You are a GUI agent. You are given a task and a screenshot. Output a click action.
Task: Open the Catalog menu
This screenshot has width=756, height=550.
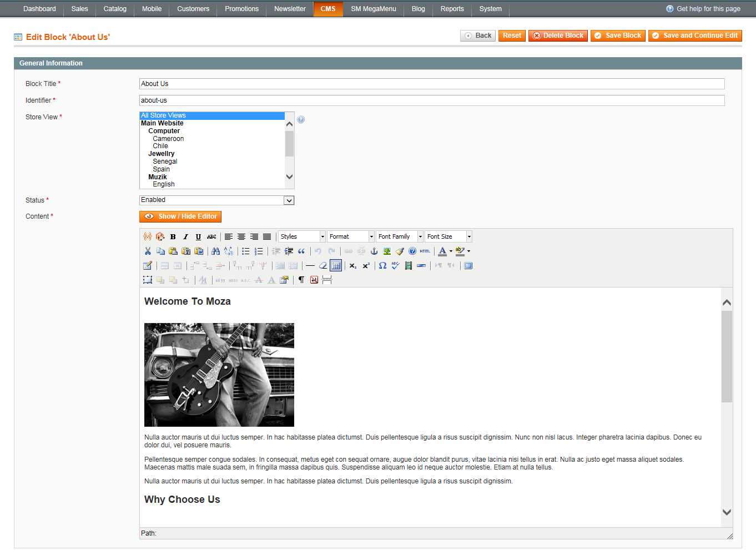(115, 9)
